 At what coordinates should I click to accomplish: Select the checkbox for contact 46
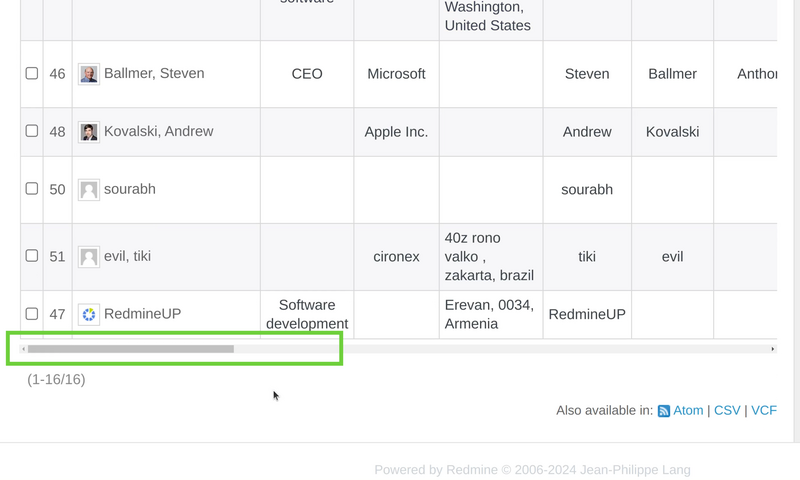coord(32,73)
